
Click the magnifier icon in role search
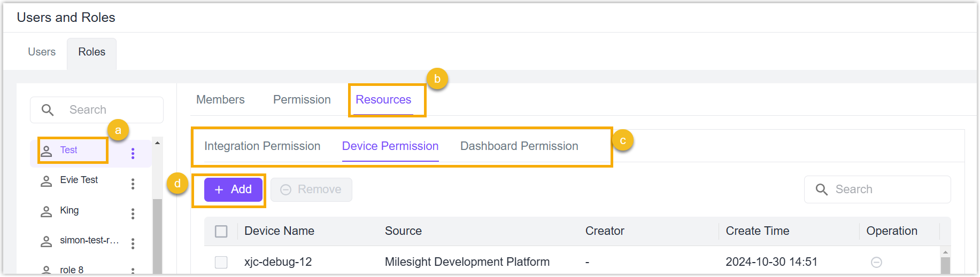pos(48,110)
